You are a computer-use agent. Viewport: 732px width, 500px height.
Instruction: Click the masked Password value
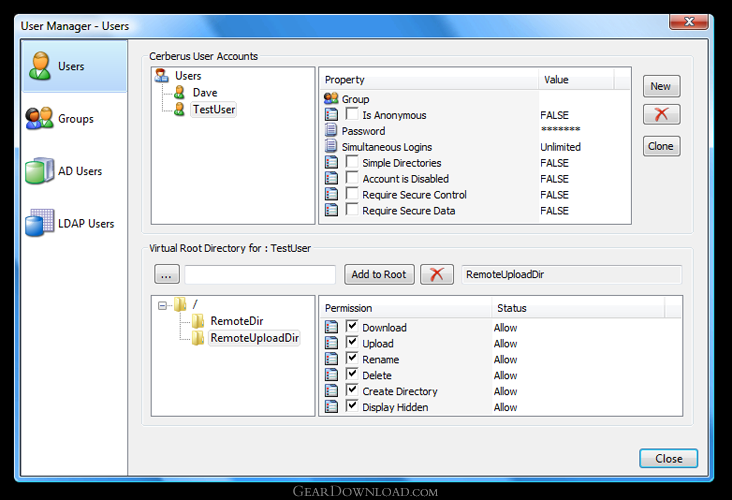pyautogui.click(x=560, y=129)
